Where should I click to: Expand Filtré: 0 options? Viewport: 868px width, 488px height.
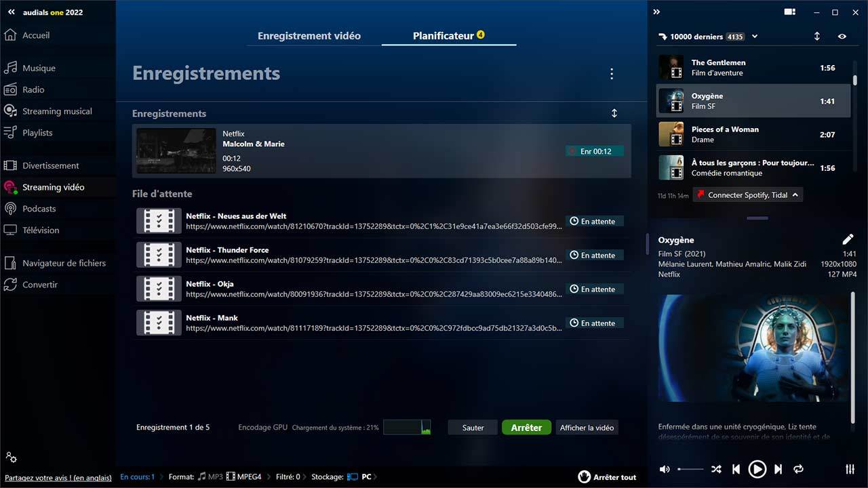(x=291, y=477)
